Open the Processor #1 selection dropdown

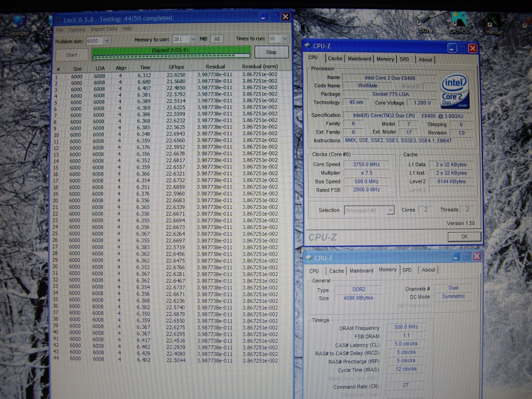point(391,210)
